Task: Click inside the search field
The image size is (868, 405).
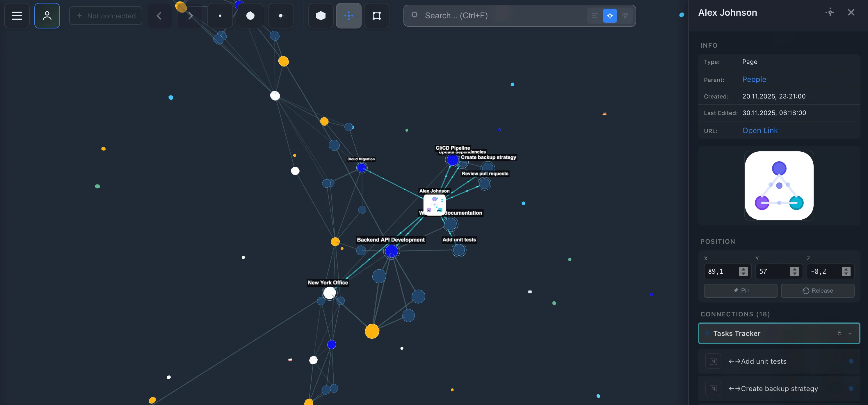Action: pyautogui.click(x=489, y=15)
